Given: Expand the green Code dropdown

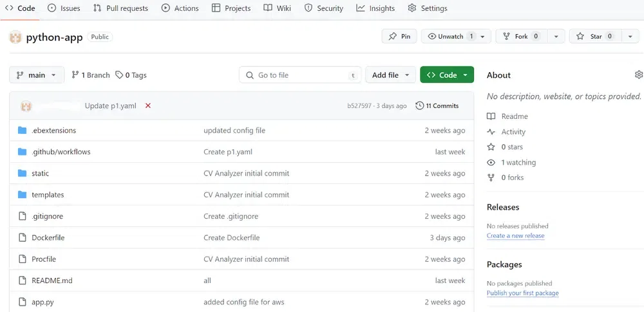Looking at the screenshot, I should (447, 75).
